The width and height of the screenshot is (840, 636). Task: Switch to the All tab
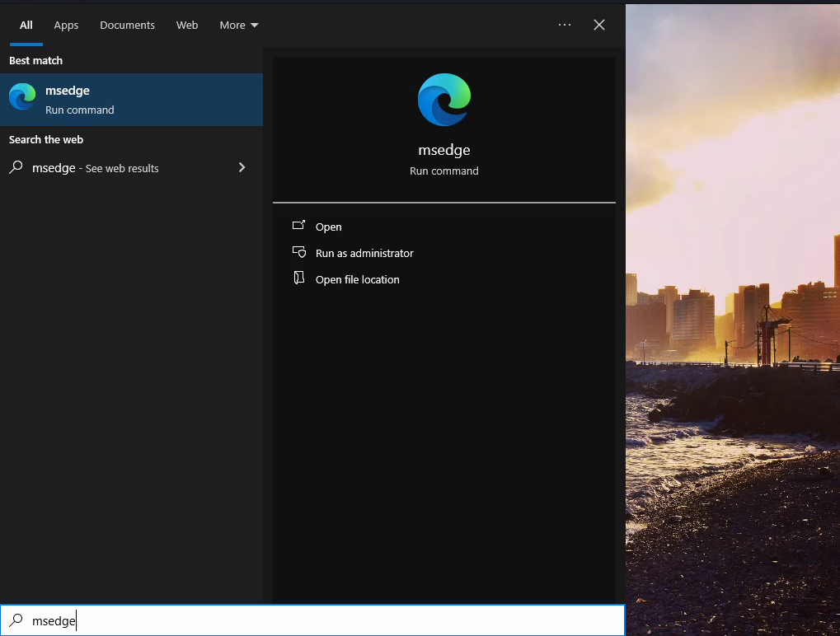(26, 26)
